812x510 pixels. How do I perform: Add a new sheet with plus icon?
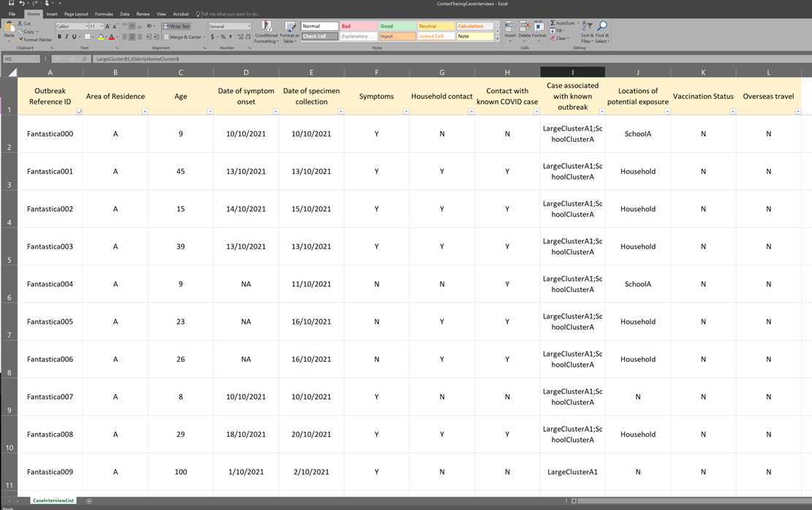pos(89,501)
